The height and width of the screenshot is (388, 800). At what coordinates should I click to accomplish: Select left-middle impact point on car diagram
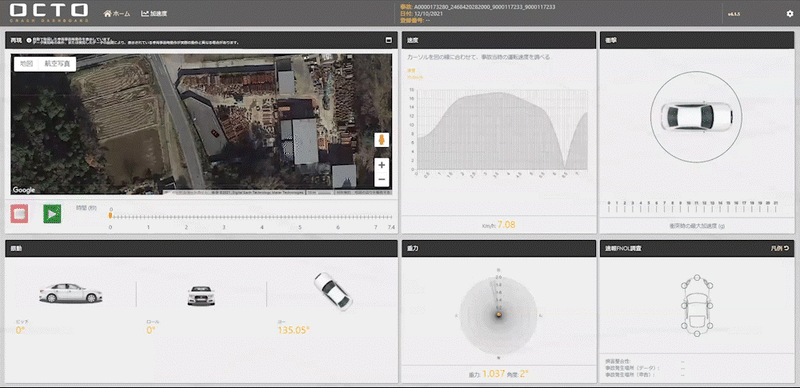click(684, 305)
